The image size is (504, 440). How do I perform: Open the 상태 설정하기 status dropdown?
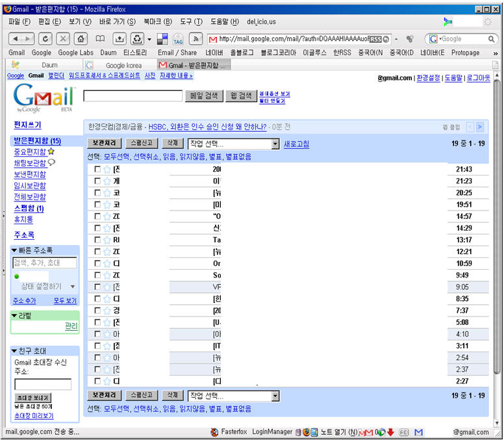[73, 287]
